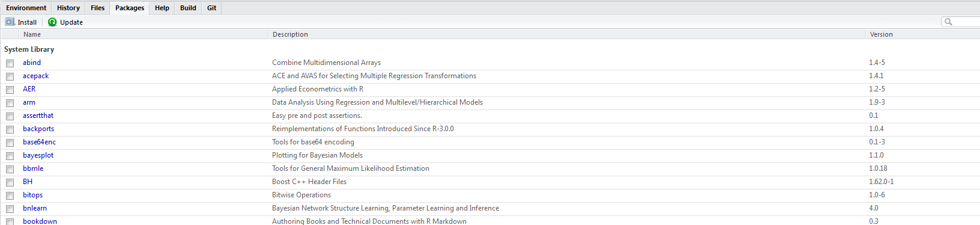
Task: Enable the base64enc package checkbox
Action: [10, 143]
